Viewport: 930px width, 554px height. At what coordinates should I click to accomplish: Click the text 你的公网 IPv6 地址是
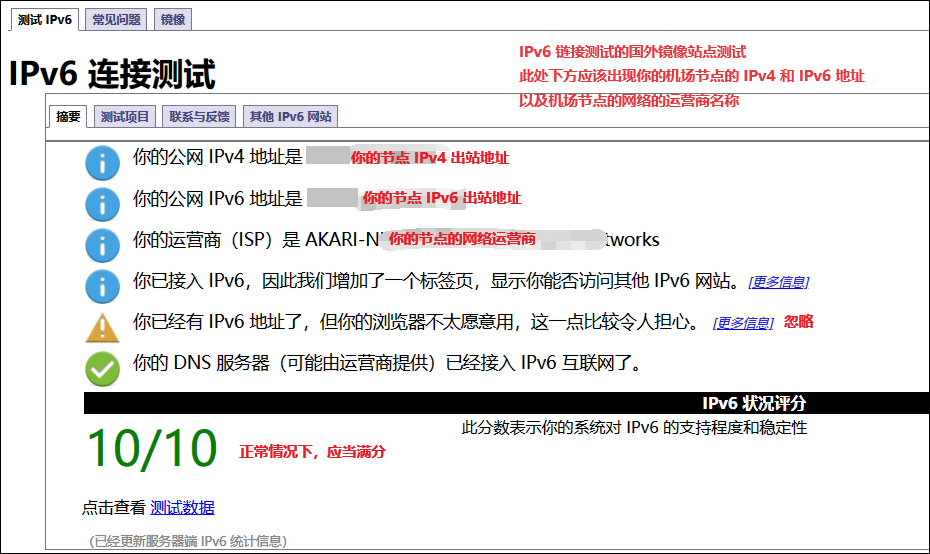(218, 198)
